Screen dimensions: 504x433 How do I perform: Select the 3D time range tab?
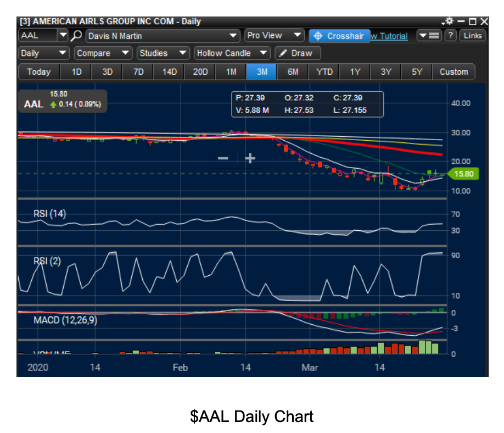pyautogui.click(x=108, y=72)
